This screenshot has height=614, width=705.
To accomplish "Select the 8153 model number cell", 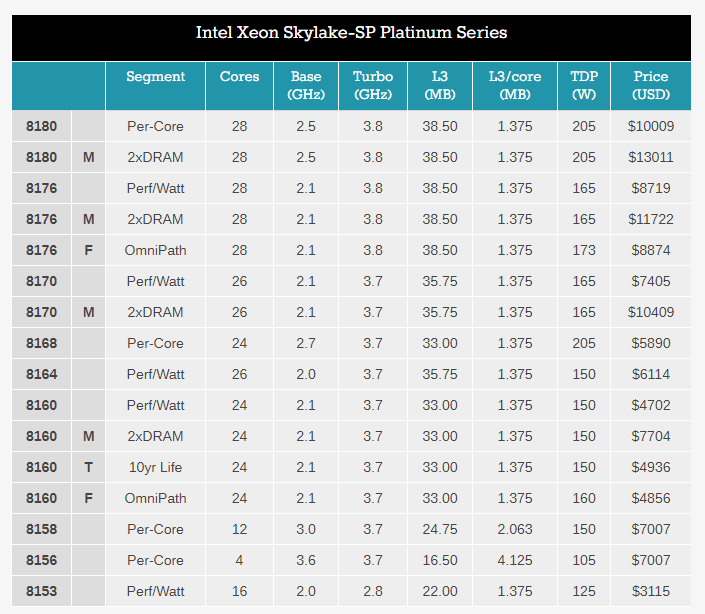I will pos(41,591).
